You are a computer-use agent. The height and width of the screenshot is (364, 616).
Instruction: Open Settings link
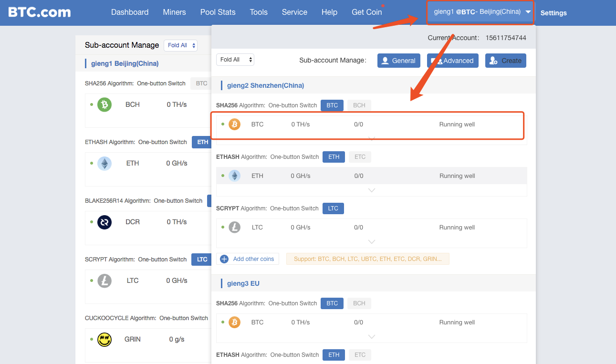pyautogui.click(x=553, y=13)
